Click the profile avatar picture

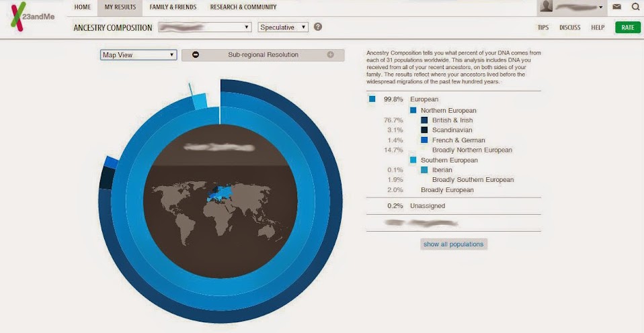[546, 7]
